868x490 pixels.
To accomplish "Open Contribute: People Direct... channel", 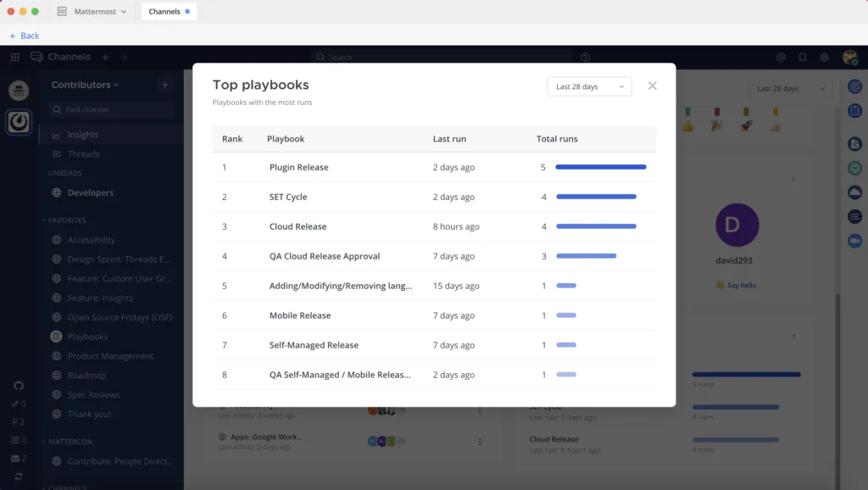I will click(x=111, y=461).
